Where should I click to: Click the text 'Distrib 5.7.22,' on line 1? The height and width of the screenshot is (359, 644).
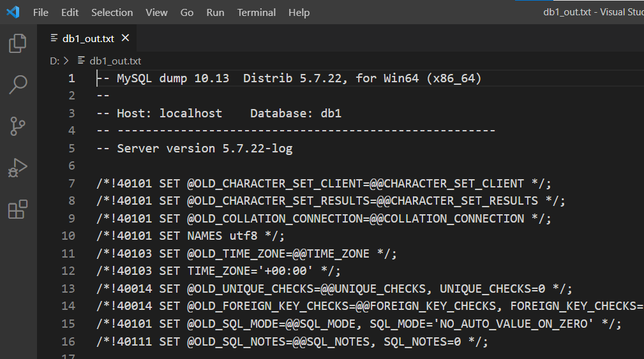click(x=296, y=78)
